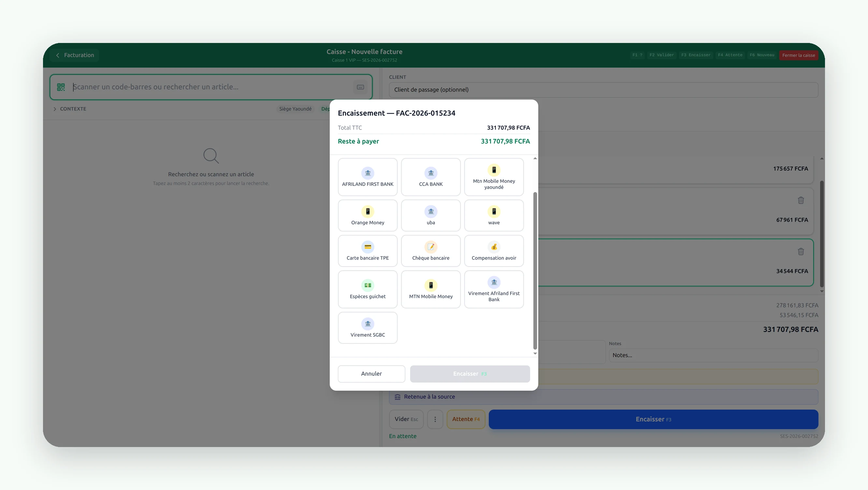
Task: Click the search magnifier illustration
Action: click(x=211, y=156)
